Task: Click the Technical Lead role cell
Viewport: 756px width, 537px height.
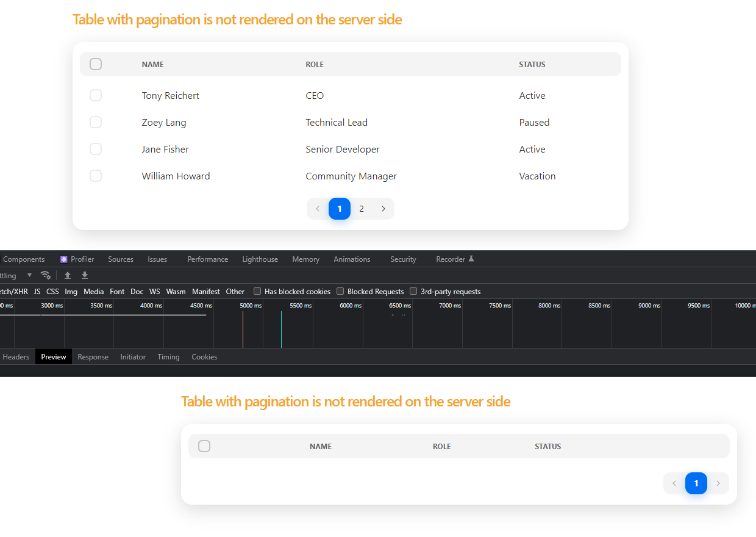Action: 337,122
